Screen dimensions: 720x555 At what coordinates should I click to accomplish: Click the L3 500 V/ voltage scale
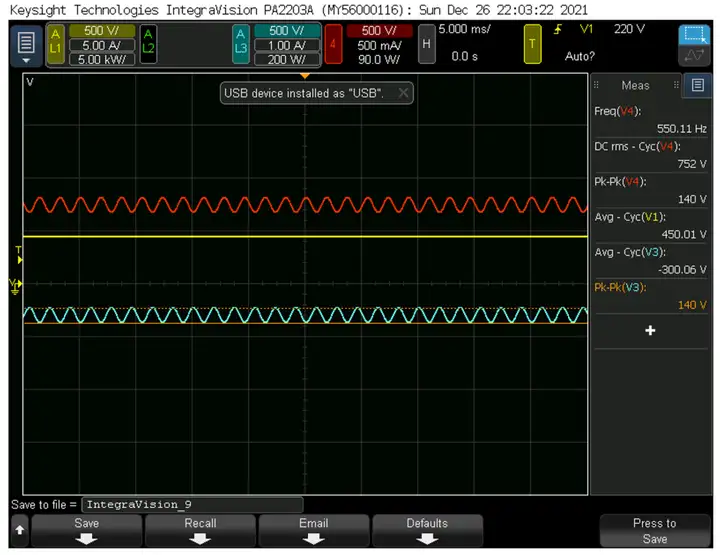point(287,31)
